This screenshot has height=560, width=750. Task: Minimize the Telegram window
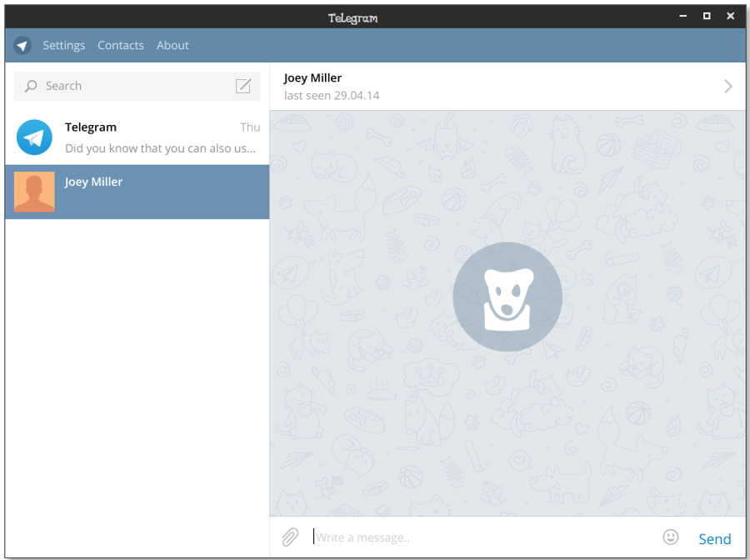[x=683, y=17]
